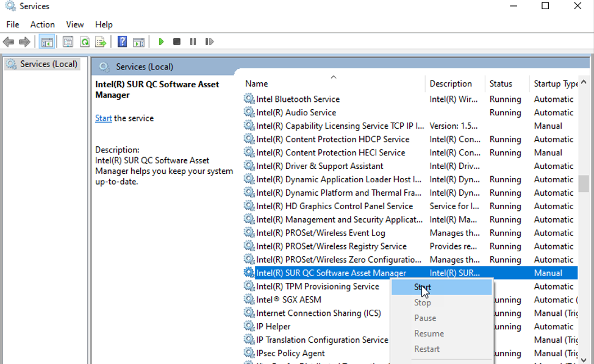Click the 'Provides re...' description cell
Image resolution: width=594 pixels, height=364 pixels.
tap(453, 246)
